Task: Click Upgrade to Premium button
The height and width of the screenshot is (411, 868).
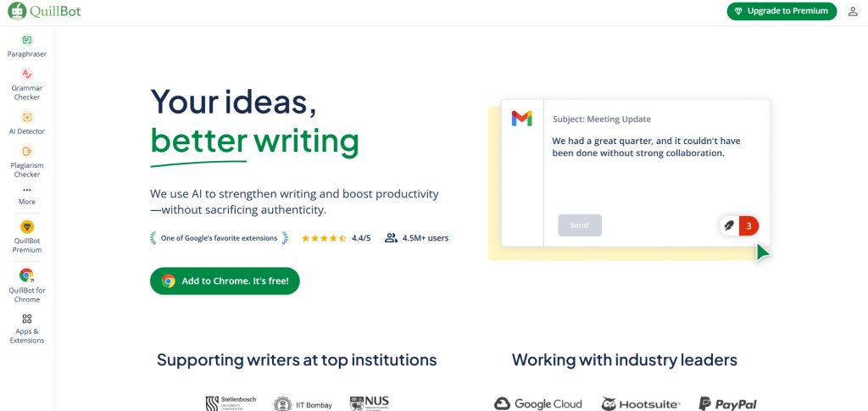Action: click(x=782, y=11)
